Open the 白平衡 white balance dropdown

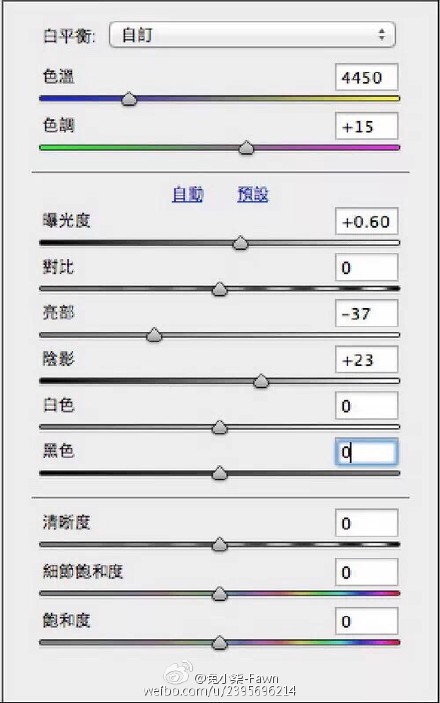(x=252, y=35)
